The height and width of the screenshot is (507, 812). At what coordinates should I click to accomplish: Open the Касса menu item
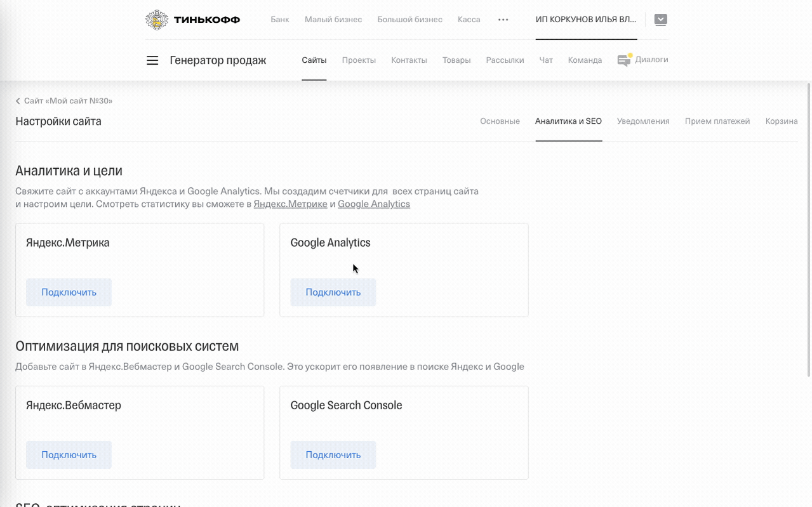[x=469, y=20]
